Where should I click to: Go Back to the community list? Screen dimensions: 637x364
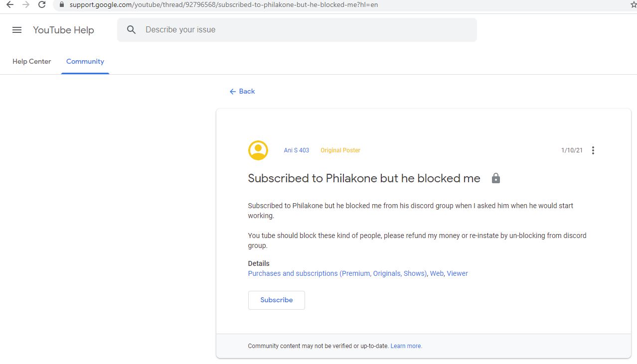(242, 91)
